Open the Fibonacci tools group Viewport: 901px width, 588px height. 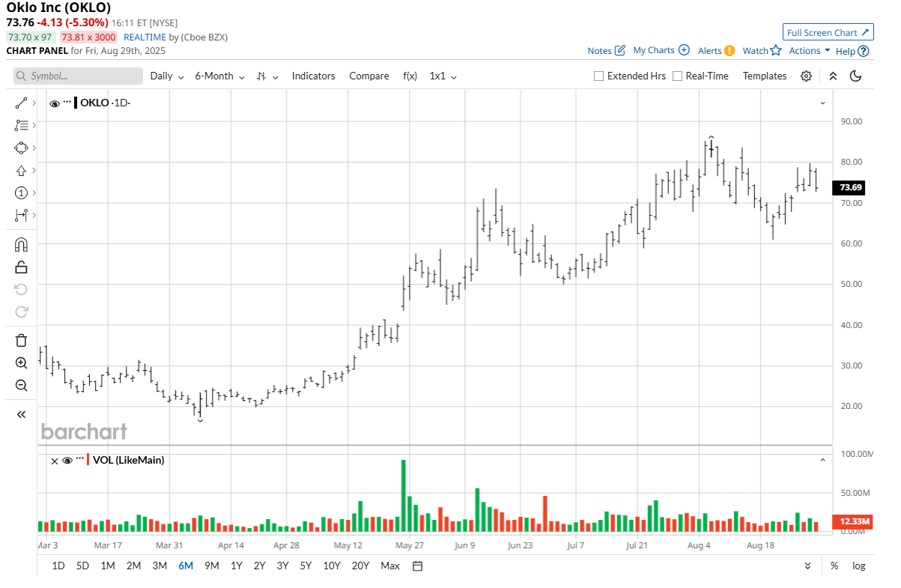coord(21,125)
